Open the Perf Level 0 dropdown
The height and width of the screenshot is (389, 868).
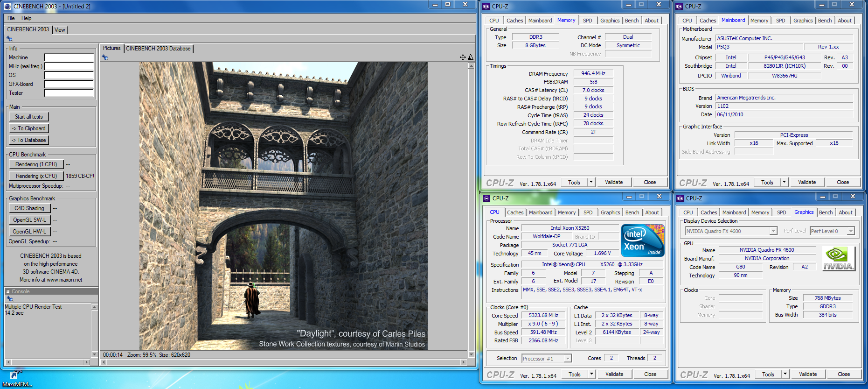click(851, 231)
